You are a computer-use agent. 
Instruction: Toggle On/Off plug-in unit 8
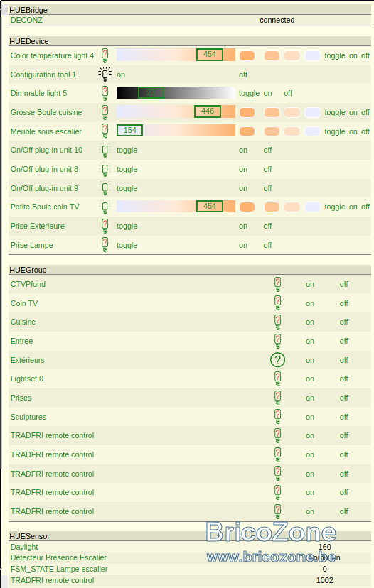127,169
